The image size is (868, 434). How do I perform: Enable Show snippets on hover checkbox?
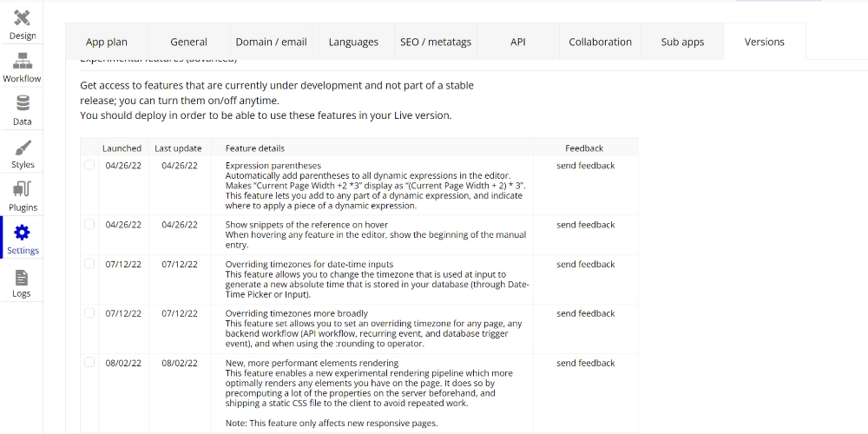[89, 224]
